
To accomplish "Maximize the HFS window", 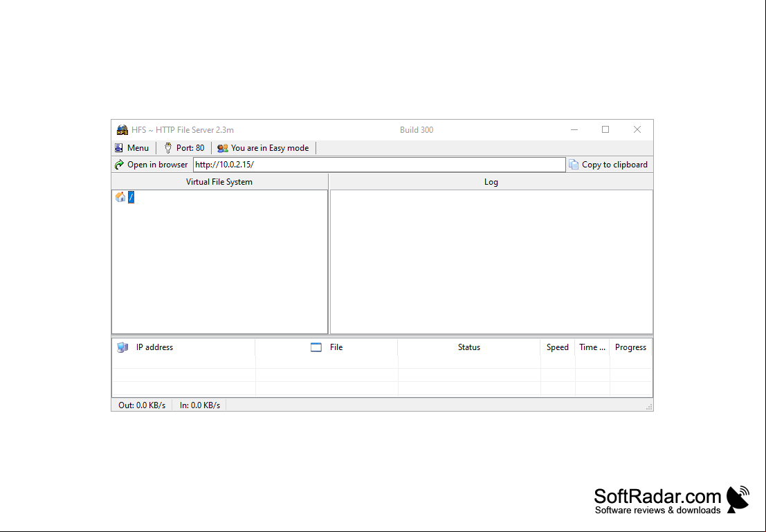I will [605, 129].
